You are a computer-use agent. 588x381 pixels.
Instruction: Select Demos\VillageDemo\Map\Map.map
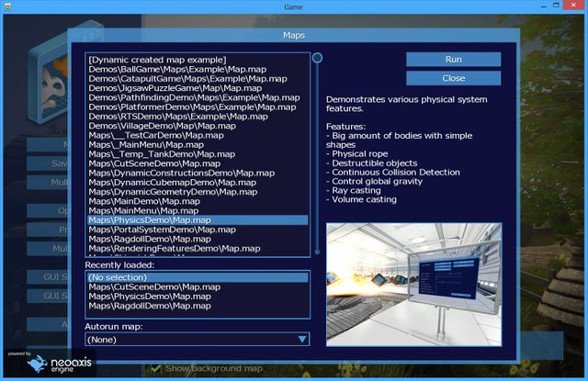point(198,126)
